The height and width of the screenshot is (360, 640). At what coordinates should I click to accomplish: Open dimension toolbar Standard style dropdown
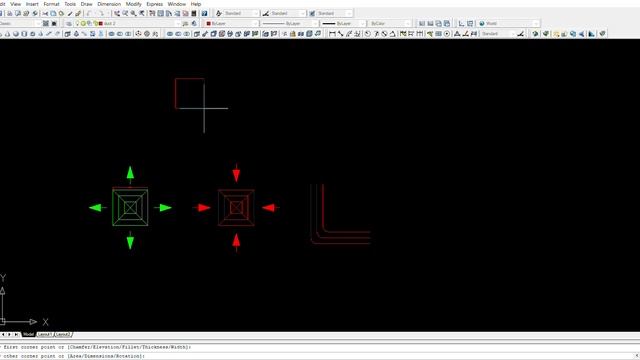pos(497,34)
